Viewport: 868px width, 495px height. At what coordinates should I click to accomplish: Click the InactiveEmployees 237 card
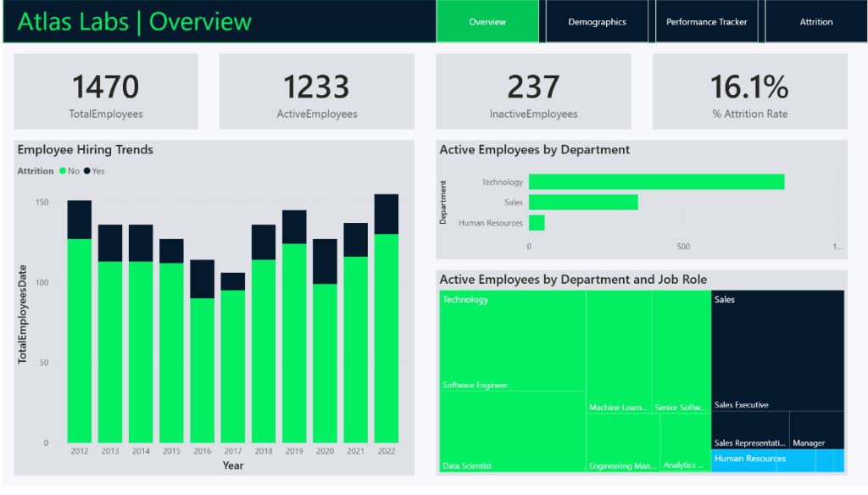[x=533, y=92]
